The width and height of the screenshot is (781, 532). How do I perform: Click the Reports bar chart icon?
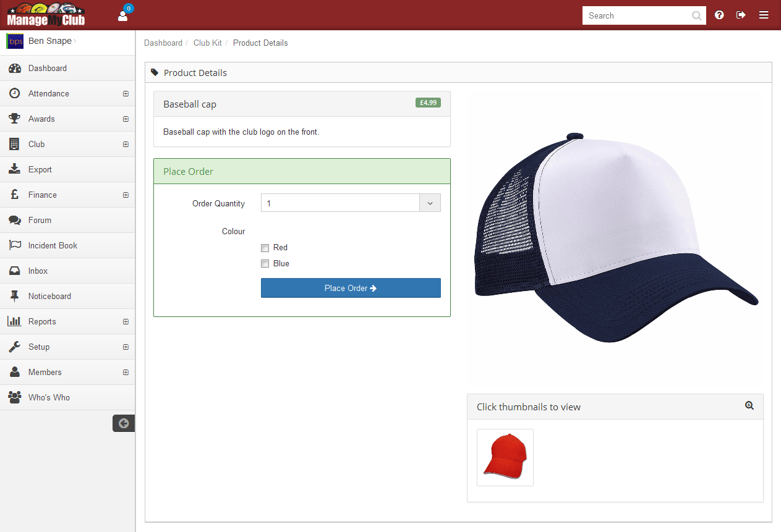tap(15, 321)
